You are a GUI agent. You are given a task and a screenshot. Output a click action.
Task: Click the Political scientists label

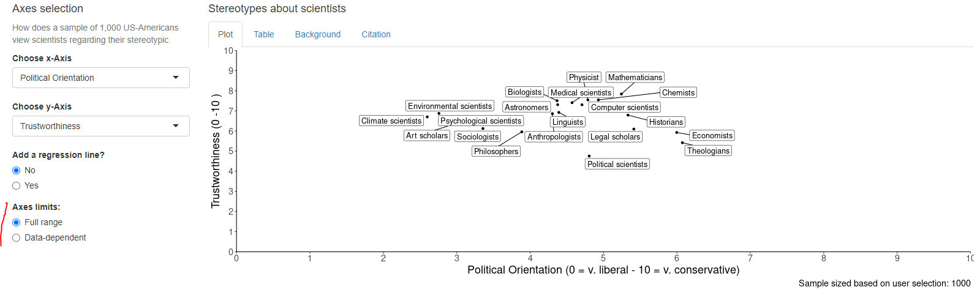pos(617,164)
